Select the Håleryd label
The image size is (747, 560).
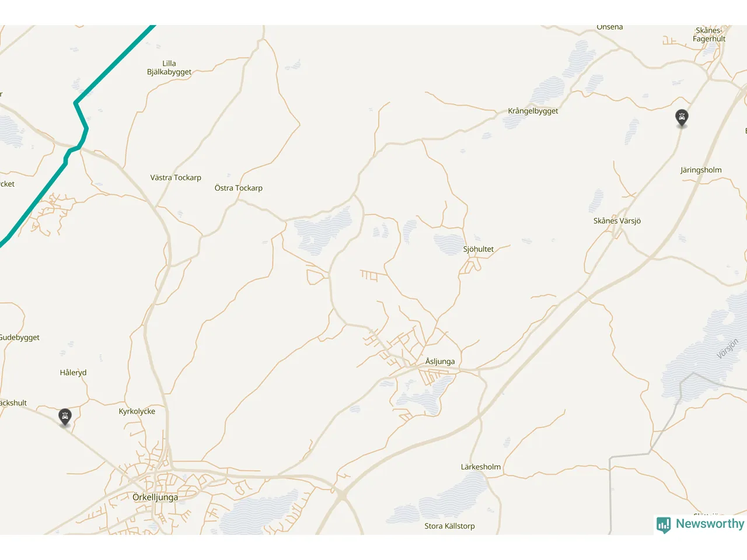pos(73,373)
